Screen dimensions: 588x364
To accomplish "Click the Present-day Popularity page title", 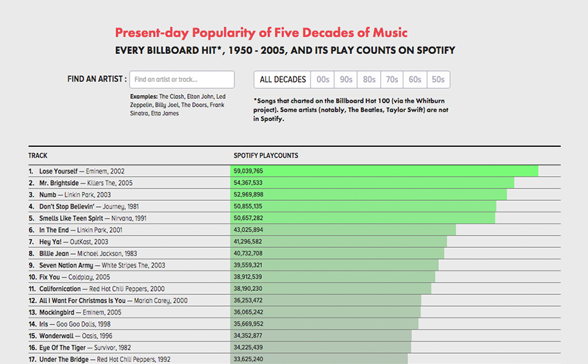I will [x=261, y=33].
